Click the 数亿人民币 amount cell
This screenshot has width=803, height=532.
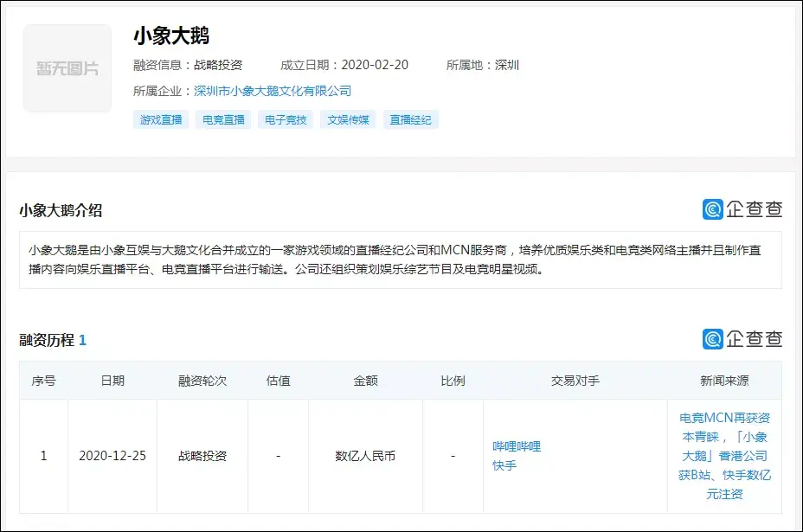point(365,456)
